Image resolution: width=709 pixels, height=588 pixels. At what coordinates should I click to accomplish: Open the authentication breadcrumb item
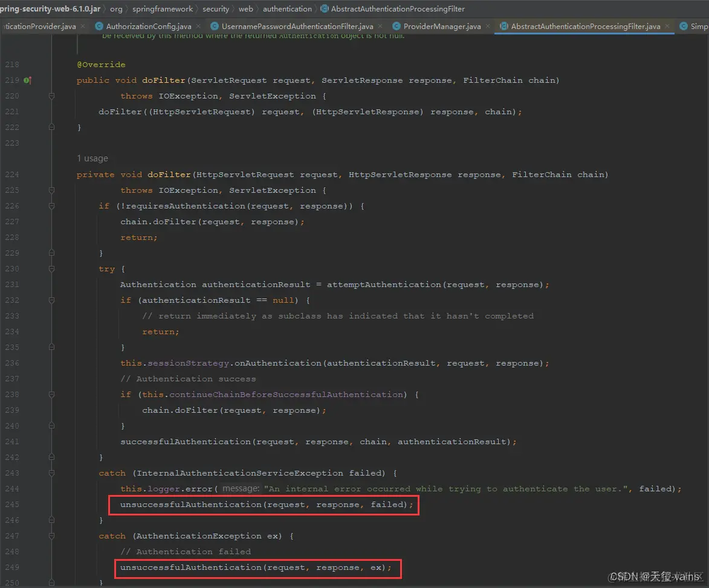pos(287,9)
